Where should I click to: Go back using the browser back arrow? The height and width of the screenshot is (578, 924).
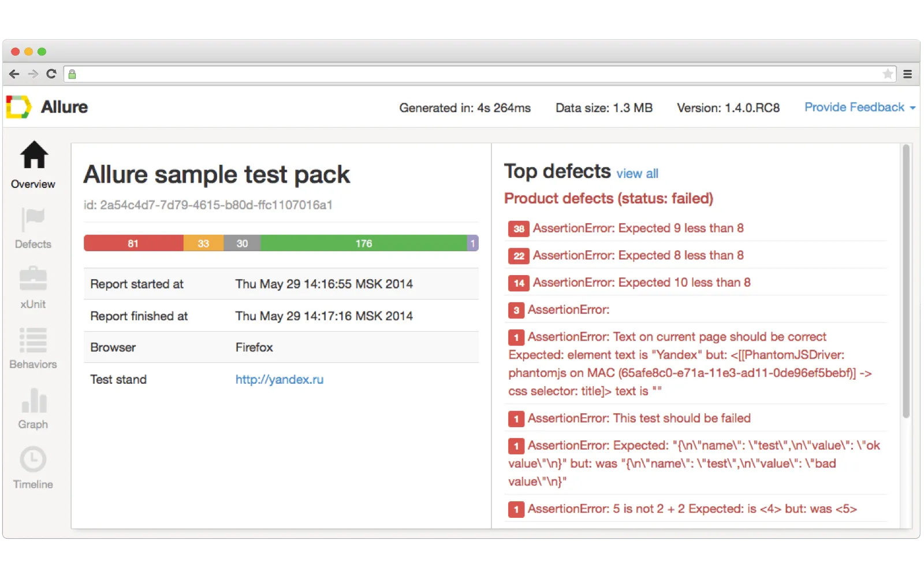[14, 74]
